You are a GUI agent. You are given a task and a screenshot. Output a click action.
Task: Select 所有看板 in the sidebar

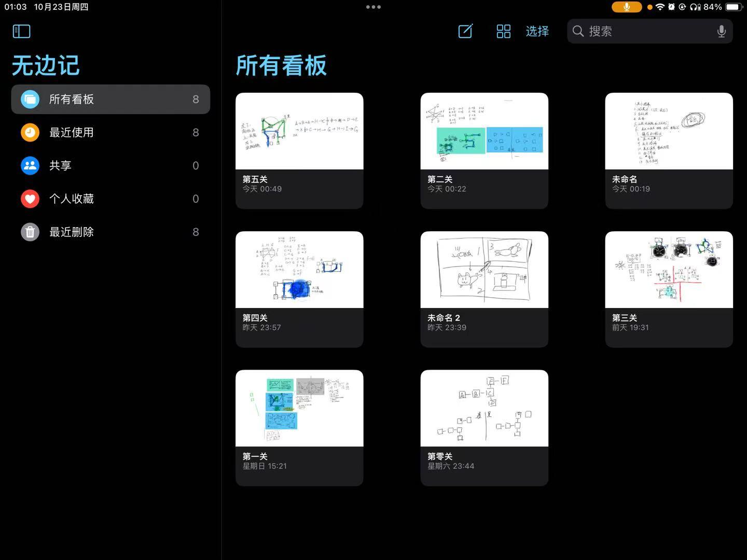(110, 99)
